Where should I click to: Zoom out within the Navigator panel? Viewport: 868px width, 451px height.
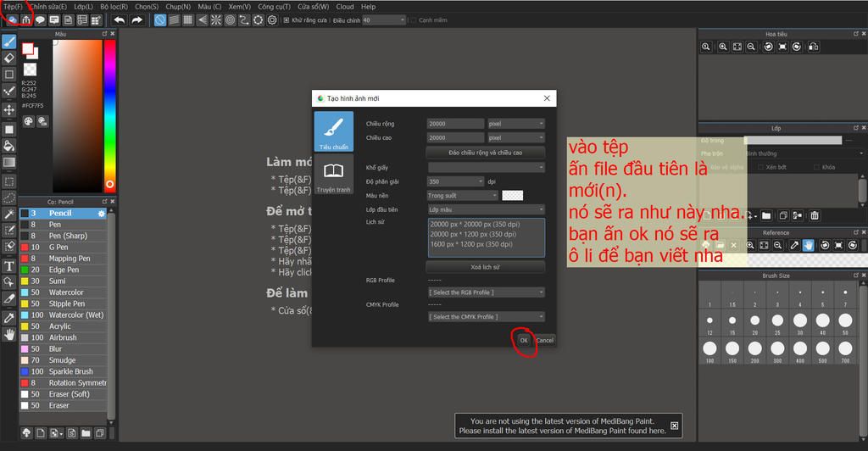click(751, 47)
